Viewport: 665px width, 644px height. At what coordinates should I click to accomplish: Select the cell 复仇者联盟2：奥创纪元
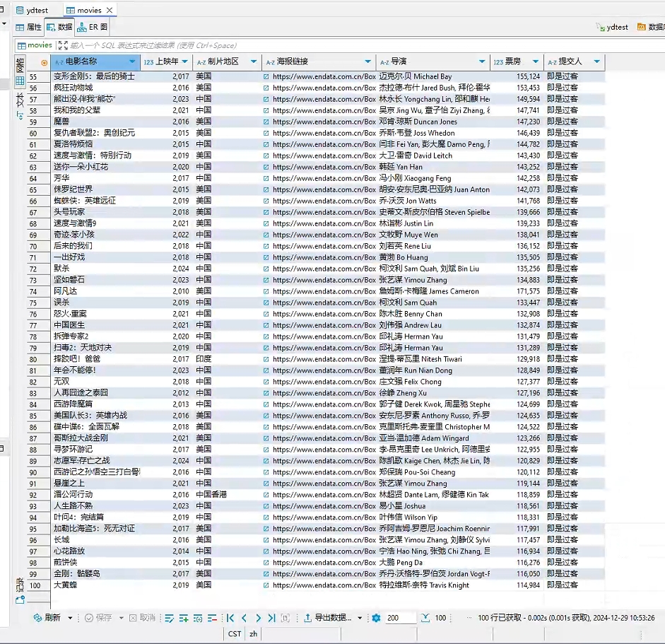click(95, 133)
